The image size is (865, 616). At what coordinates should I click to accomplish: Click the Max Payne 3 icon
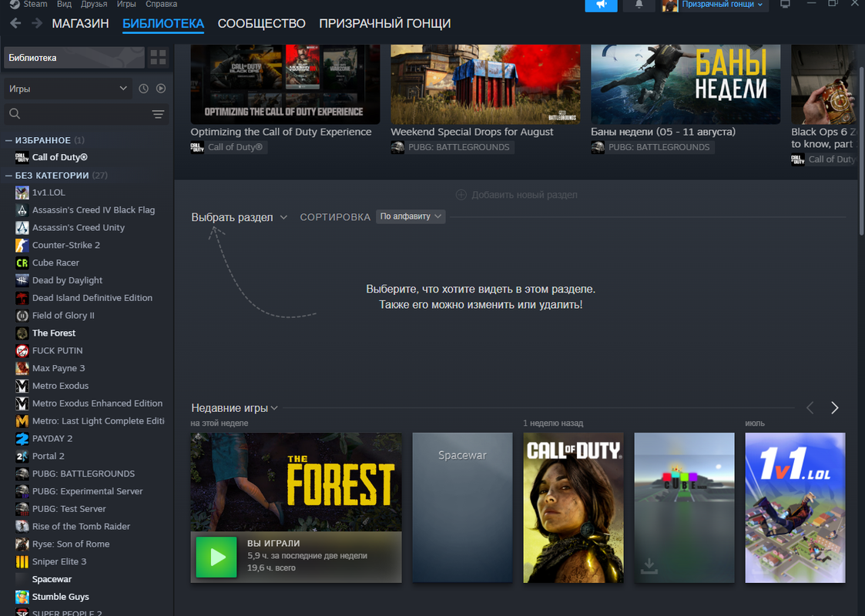(x=22, y=368)
